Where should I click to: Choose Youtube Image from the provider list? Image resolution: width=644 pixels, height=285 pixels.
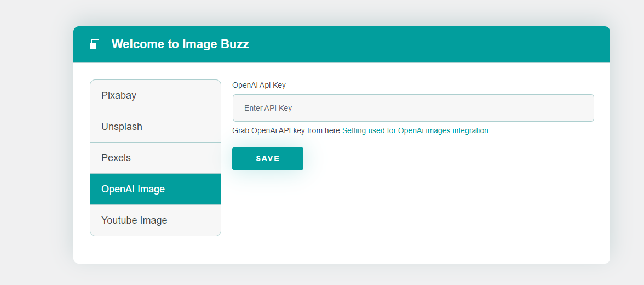156,220
